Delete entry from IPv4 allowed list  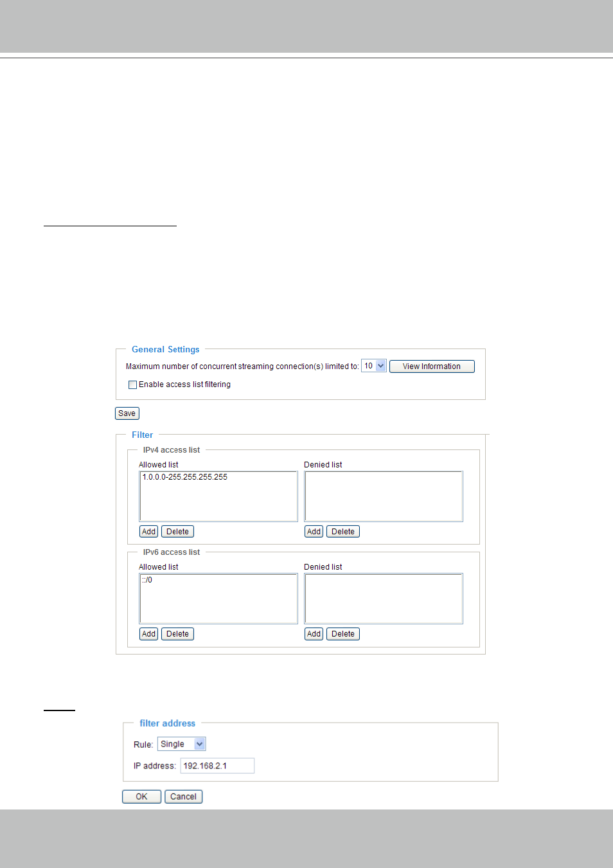coord(177,532)
